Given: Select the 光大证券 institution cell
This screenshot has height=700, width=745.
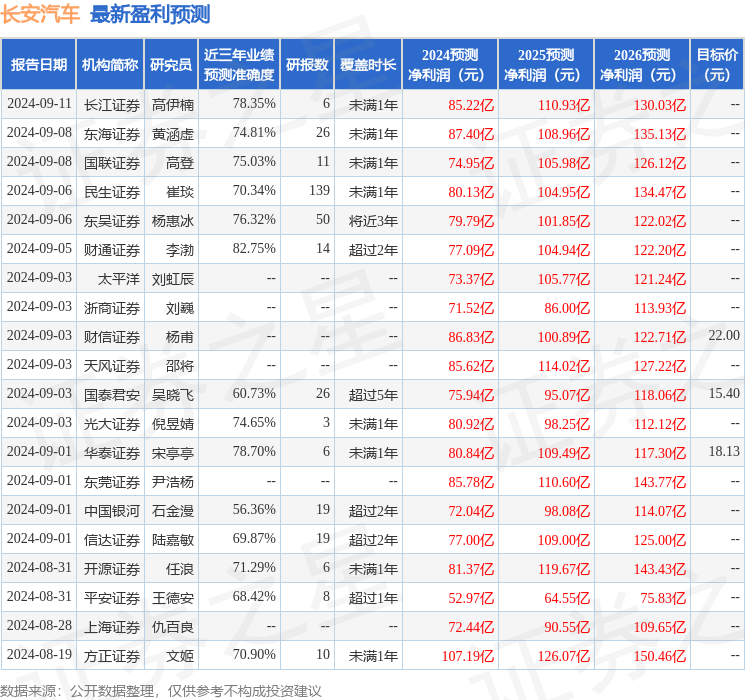Looking at the screenshot, I should pos(112,424).
